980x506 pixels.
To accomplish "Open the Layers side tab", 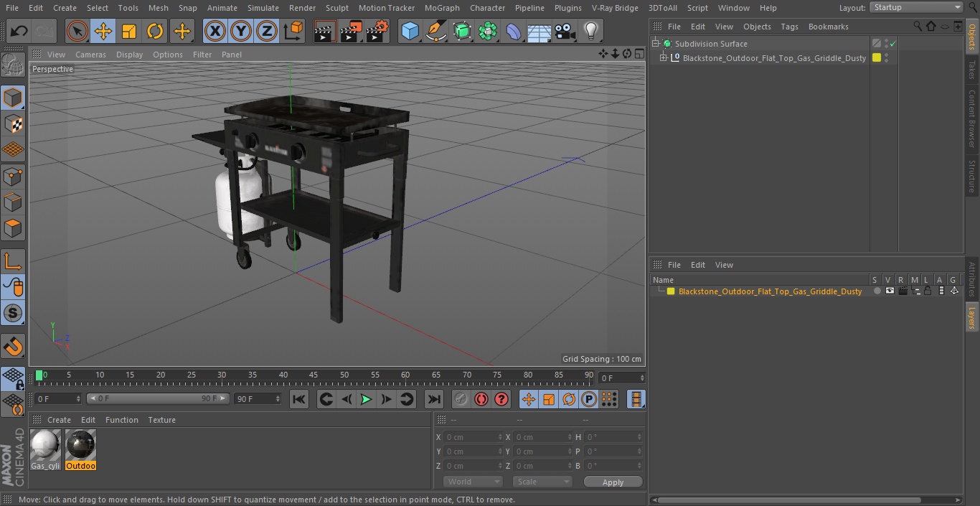I will click(972, 317).
